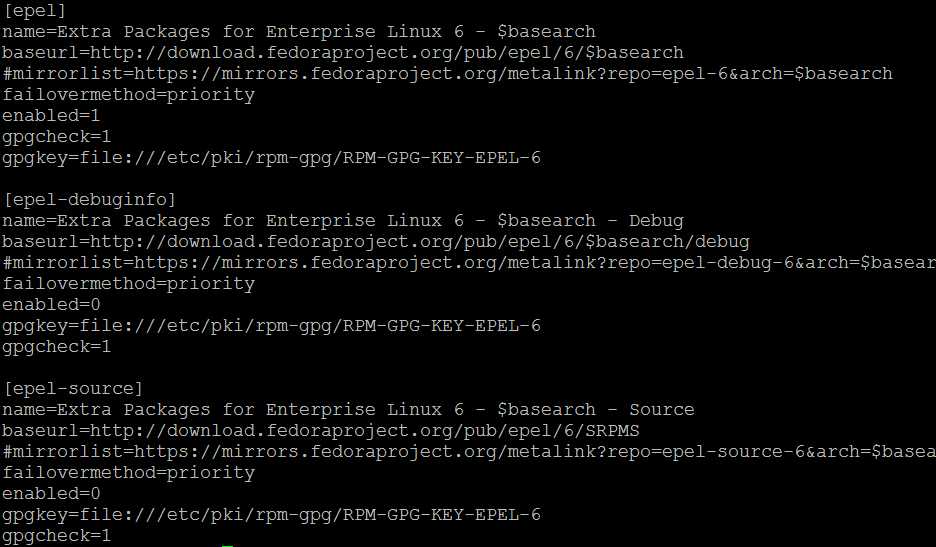Click gpgcheck=1 in the epel-debuginfo section
The image size is (936, 547).
coord(56,346)
